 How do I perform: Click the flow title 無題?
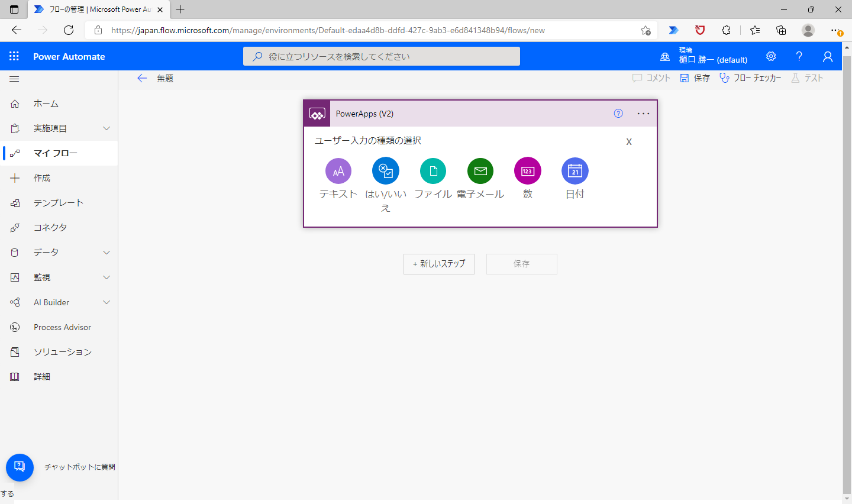(x=165, y=78)
